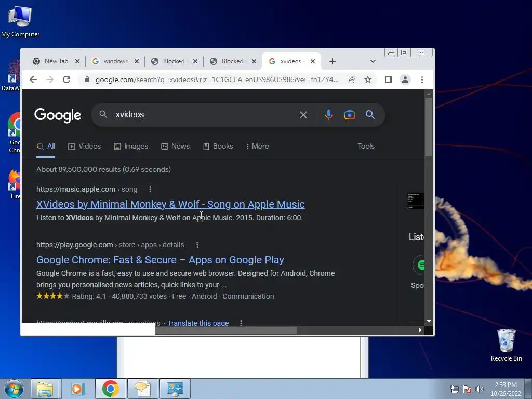The image size is (532, 399).
Task: Click the Translate this page link
Action: click(198, 323)
